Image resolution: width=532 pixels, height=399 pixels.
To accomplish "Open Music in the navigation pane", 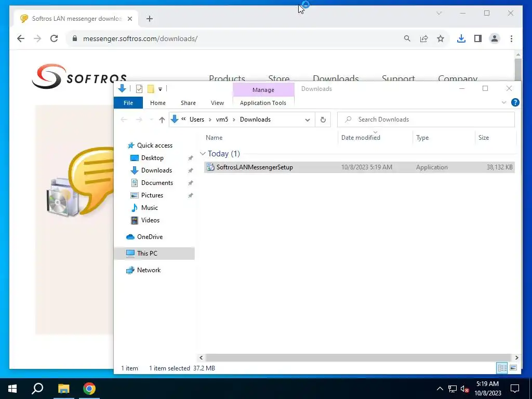I will (x=149, y=208).
